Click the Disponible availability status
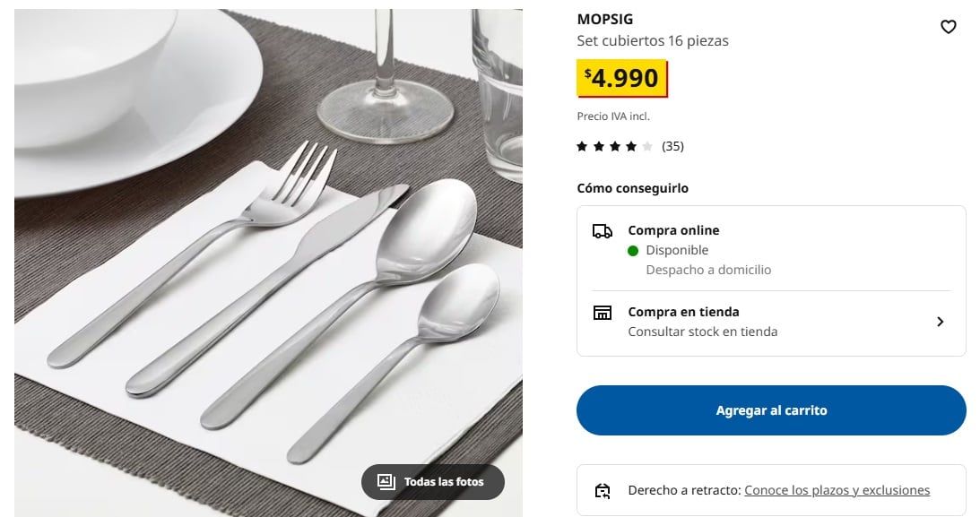Image resolution: width=980 pixels, height=517 pixels. pos(677,250)
